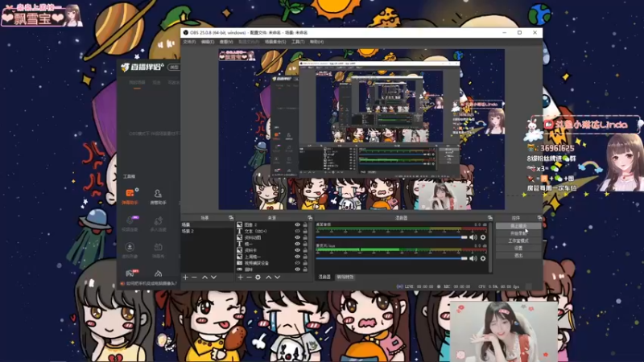Viewport: 644px width, 362px height.
Task: Click the 停止推流 button
Action: tap(518, 226)
